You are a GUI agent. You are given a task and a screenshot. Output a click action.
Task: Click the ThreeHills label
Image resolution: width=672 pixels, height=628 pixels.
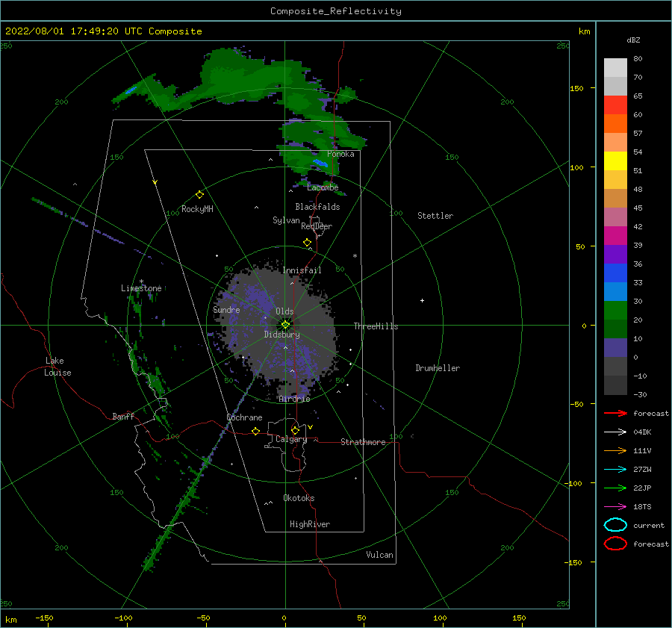click(376, 326)
